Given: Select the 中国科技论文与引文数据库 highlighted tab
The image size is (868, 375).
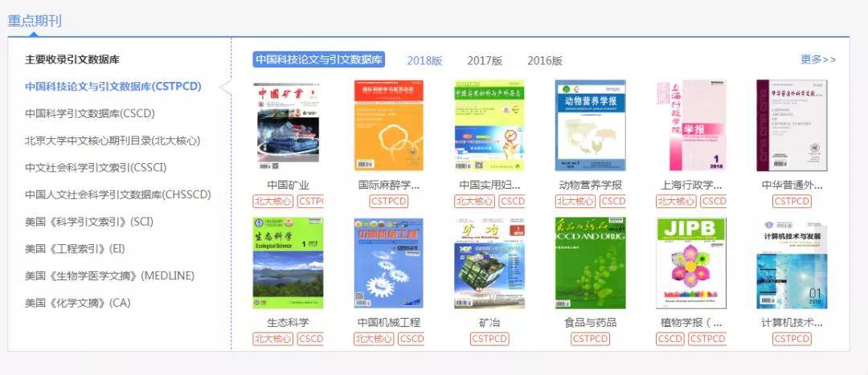Looking at the screenshot, I should click(x=319, y=59).
